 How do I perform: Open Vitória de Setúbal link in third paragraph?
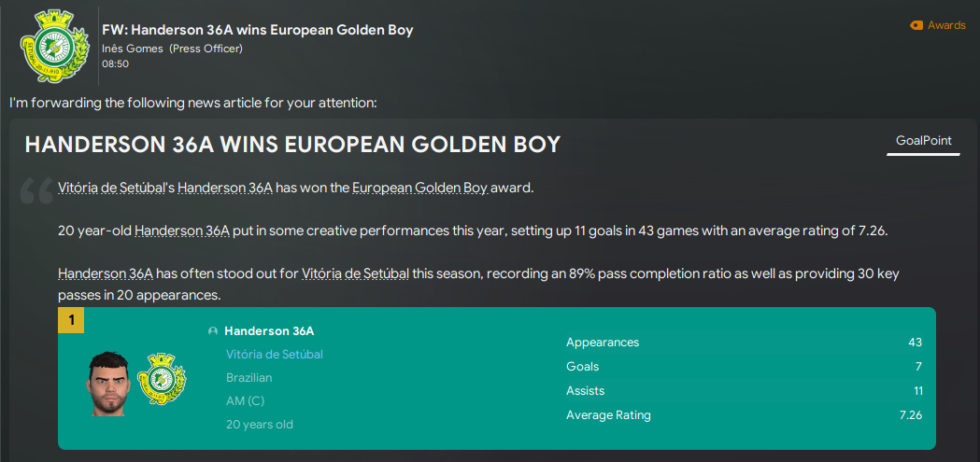355,274
